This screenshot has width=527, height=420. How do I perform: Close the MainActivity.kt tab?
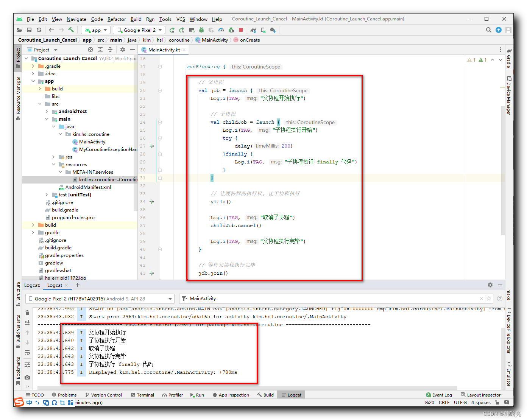tap(184, 50)
